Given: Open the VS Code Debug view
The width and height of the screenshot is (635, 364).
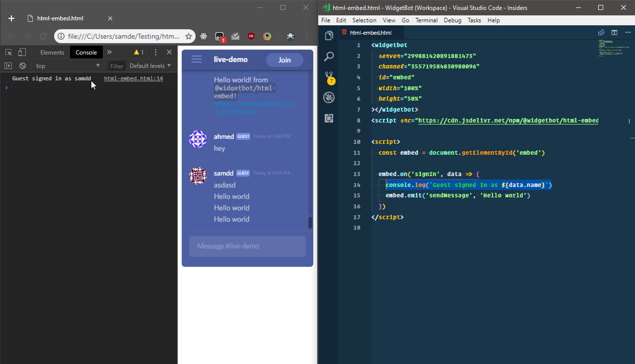Looking at the screenshot, I should [x=329, y=98].
